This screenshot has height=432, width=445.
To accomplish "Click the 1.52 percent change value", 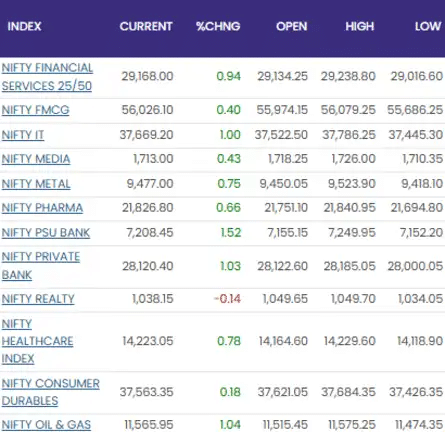I will click(231, 232).
